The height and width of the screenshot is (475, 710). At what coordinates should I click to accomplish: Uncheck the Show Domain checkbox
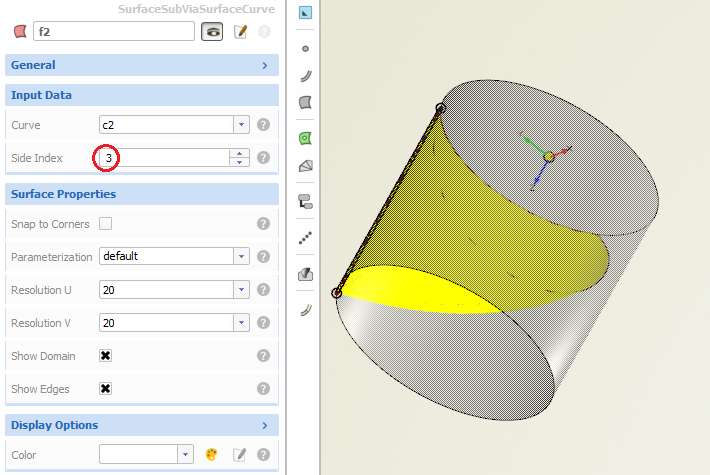[106, 355]
